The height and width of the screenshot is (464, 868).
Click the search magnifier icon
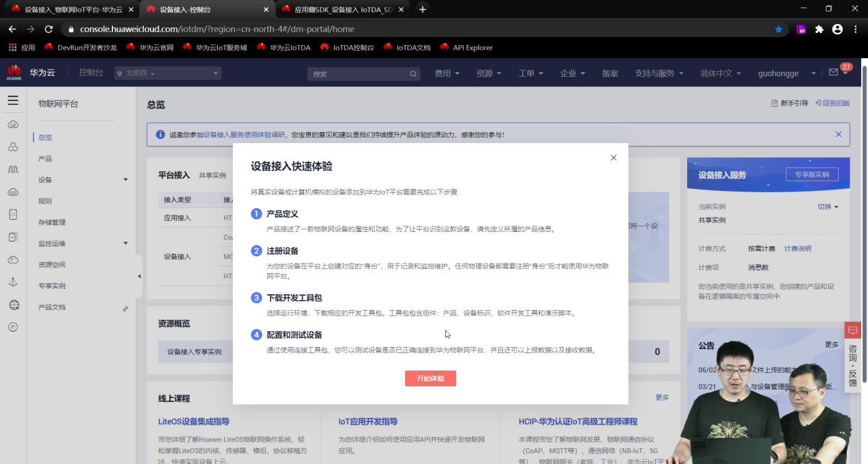[x=413, y=74]
